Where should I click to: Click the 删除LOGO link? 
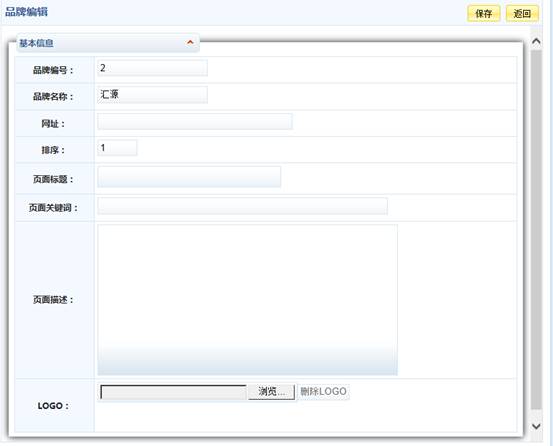click(323, 391)
